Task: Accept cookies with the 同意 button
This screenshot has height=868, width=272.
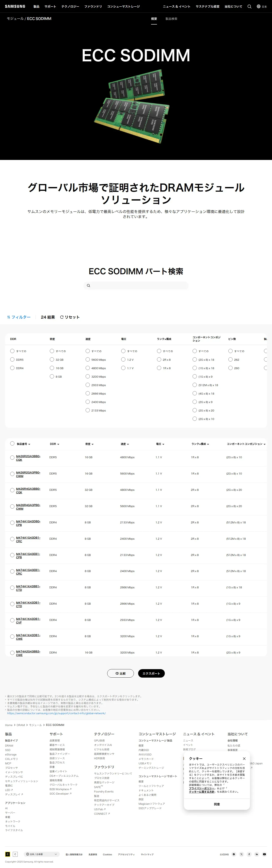Action: [x=217, y=804]
